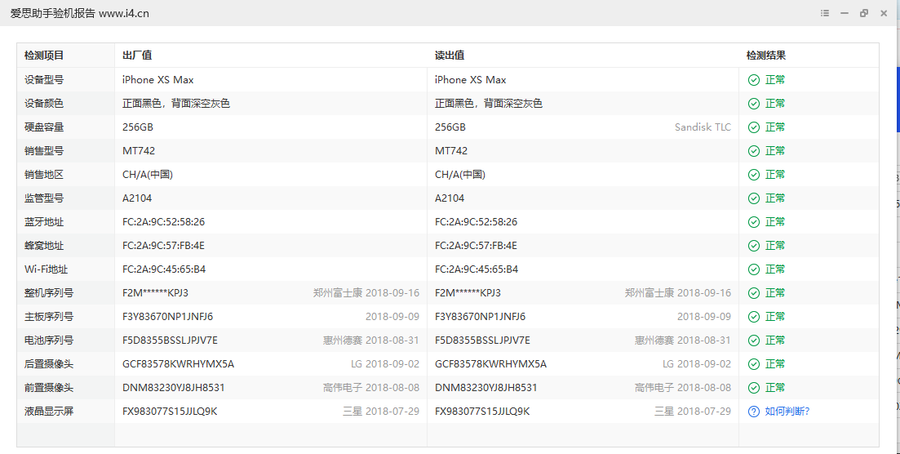Click factory mainboard serial F3Y83670NP1JNFJ6
The height and width of the screenshot is (454, 900).
[168, 317]
